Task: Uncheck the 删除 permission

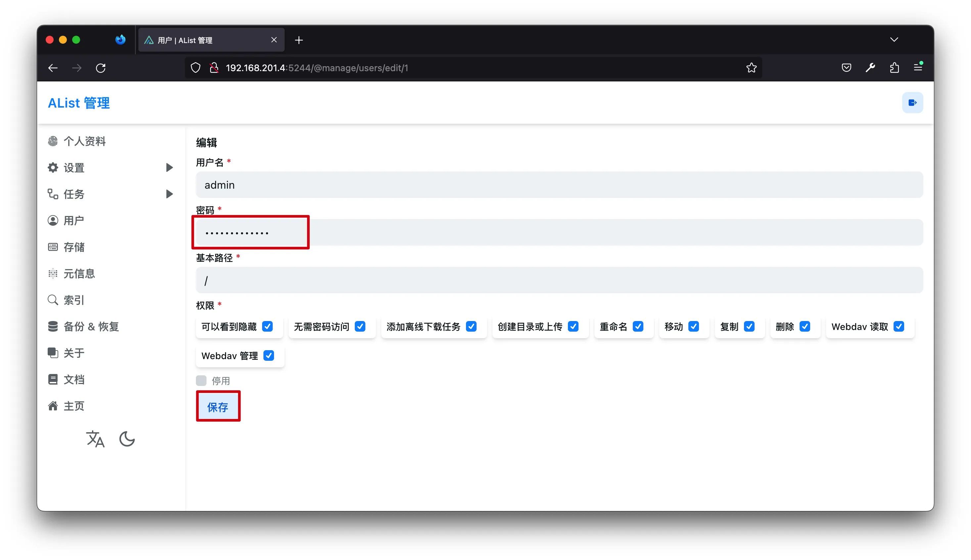Action: (x=805, y=327)
